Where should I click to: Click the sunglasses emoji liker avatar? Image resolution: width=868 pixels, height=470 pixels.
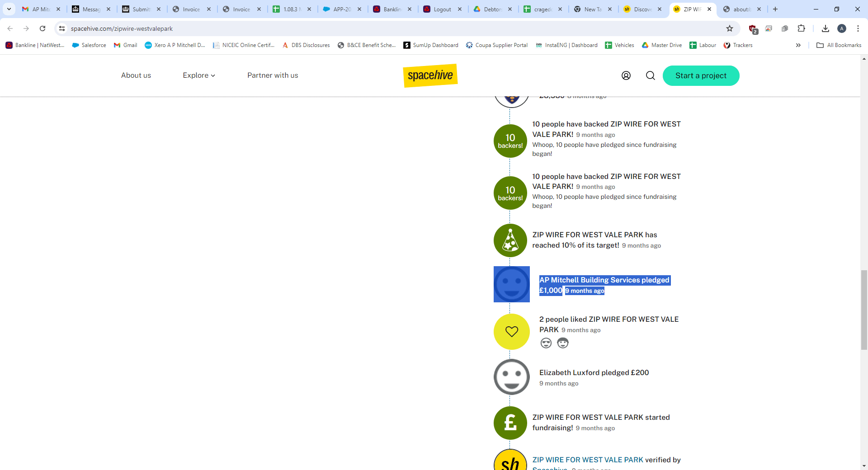[546, 343]
